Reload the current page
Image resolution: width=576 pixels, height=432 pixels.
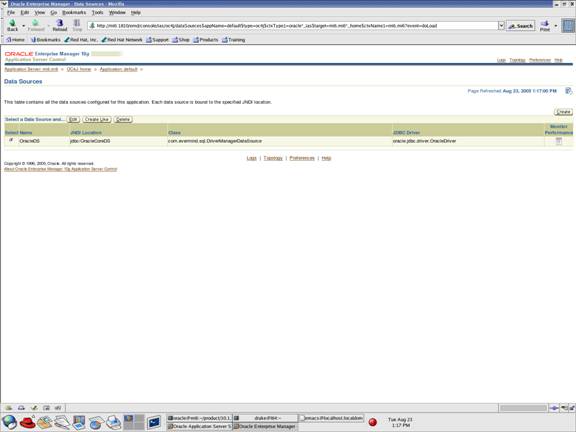click(x=60, y=25)
